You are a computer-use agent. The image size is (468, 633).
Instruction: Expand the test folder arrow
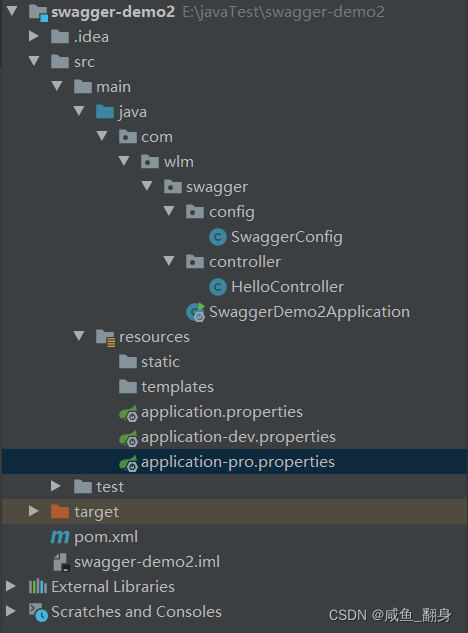(x=56, y=486)
